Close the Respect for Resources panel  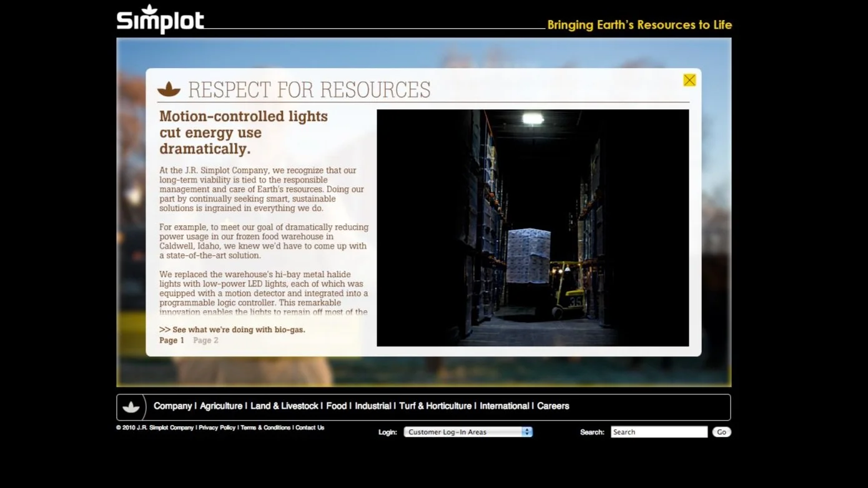pyautogui.click(x=689, y=80)
